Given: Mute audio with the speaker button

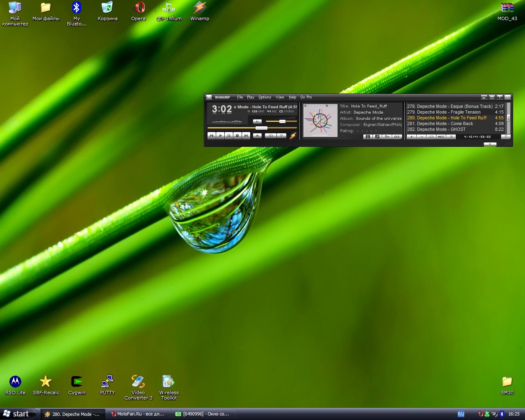Looking at the screenshot, I should [257, 121].
